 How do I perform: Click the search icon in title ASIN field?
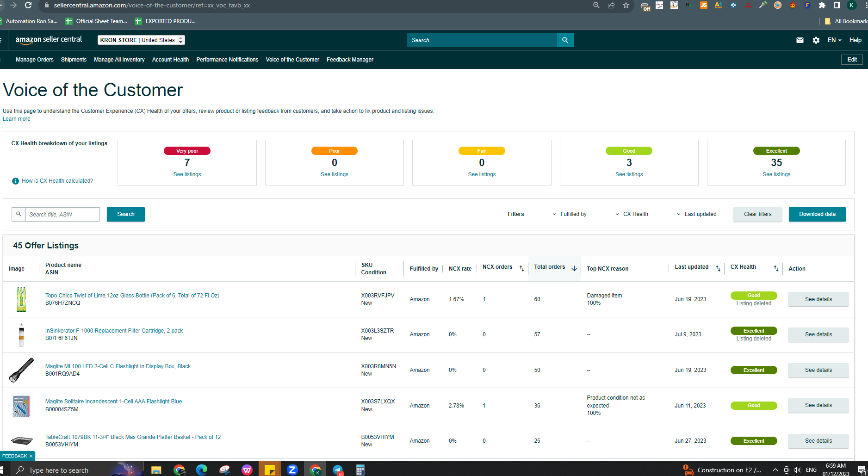(x=19, y=214)
